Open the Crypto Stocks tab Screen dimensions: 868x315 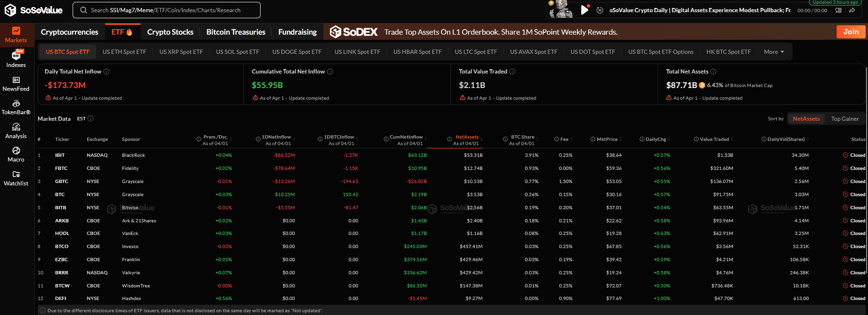170,32
